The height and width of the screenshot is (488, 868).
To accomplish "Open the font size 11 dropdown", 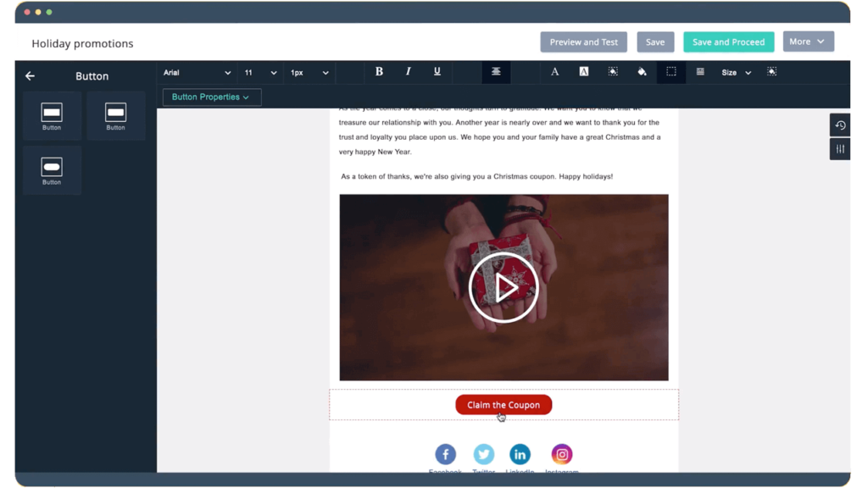I will (260, 73).
